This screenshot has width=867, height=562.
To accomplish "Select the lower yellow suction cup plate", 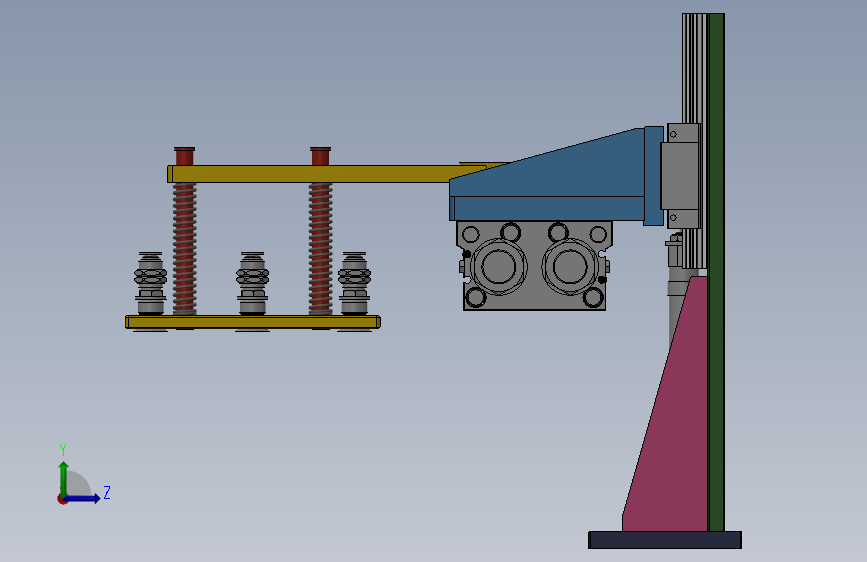I will 253,322.
